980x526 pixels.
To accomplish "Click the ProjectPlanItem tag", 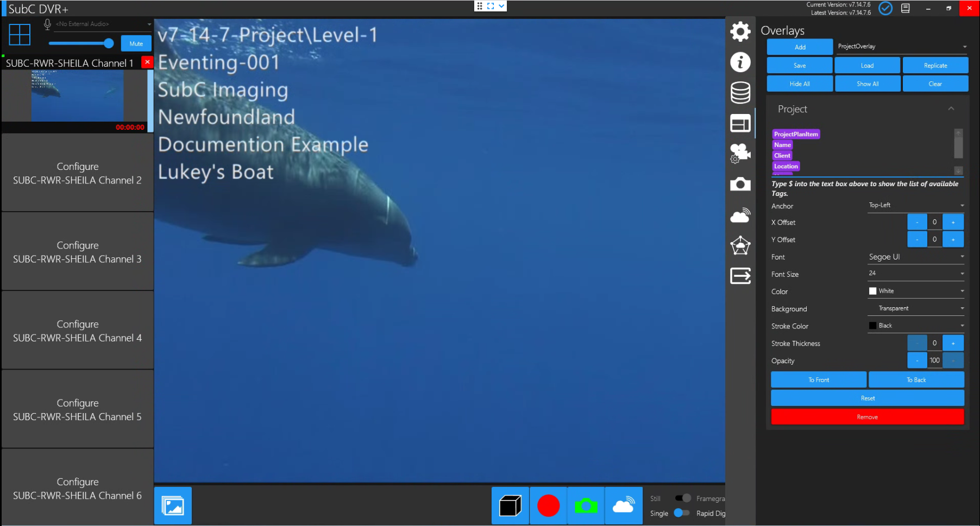I will click(796, 134).
